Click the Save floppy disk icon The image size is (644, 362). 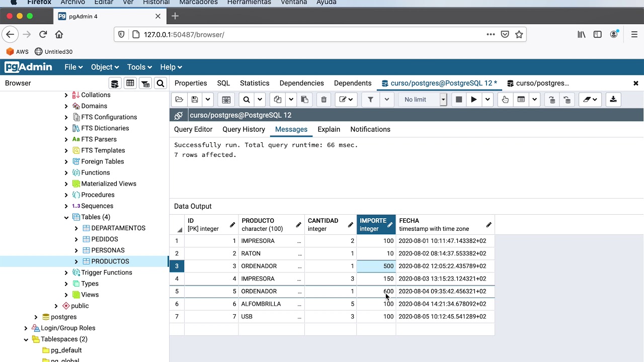(195, 100)
